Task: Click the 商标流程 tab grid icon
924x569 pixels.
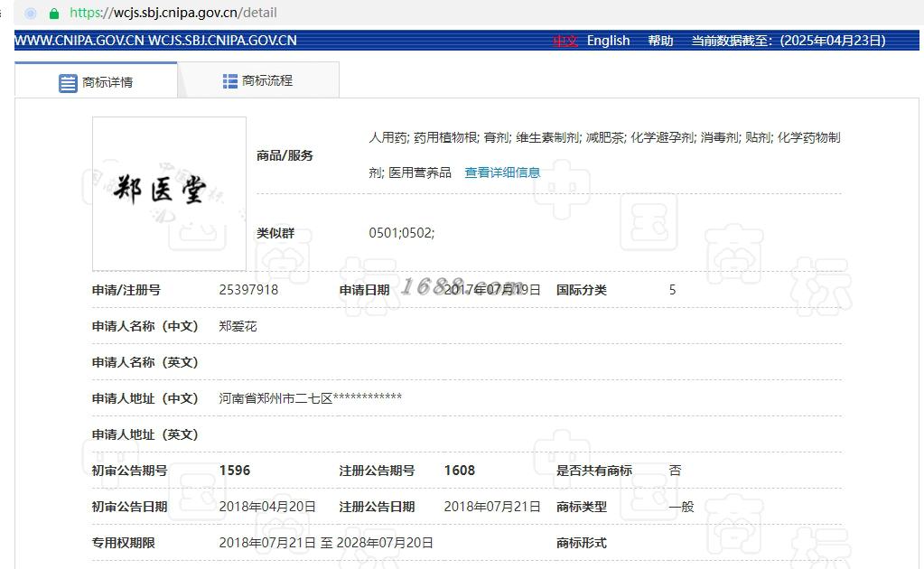Action: click(x=229, y=81)
